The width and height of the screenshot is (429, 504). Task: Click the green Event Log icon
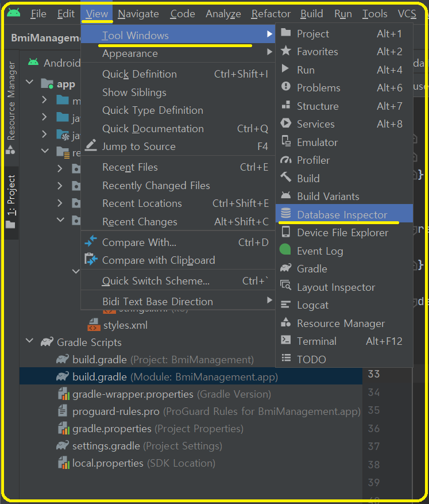tap(286, 251)
